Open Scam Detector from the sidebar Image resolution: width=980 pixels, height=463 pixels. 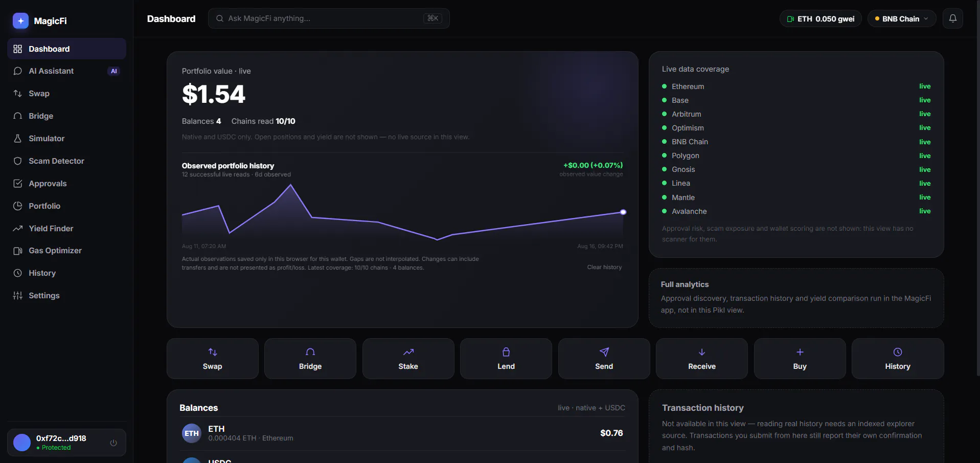pyautogui.click(x=66, y=161)
